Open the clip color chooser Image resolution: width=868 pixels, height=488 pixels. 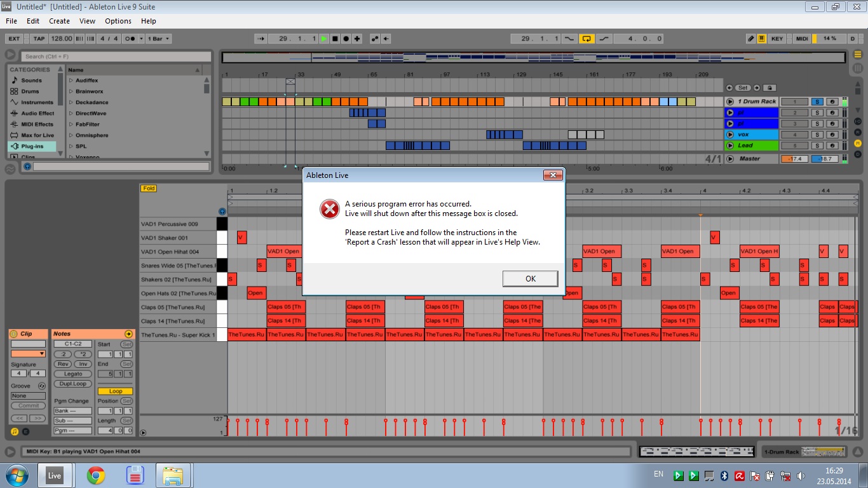pyautogui.click(x=28, y=353)
